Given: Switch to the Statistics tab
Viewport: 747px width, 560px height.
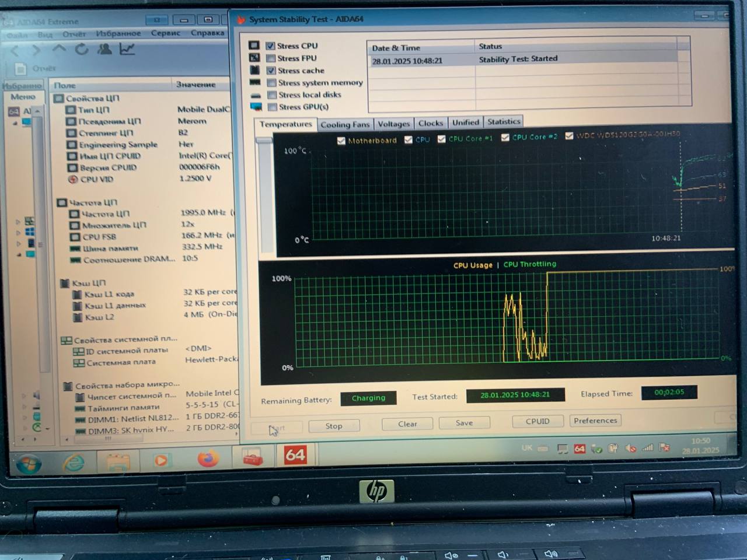Looking at the screenshot, I should pos(504,122).
